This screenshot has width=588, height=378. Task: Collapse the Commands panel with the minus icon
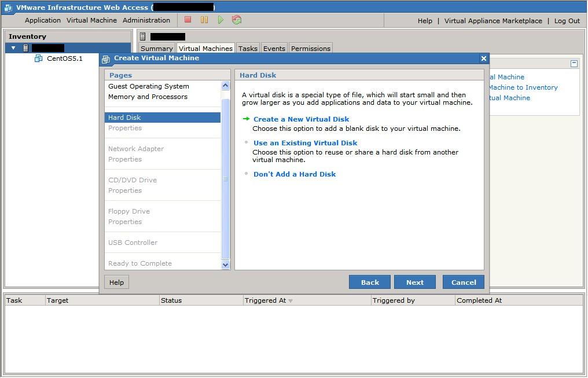pyautogui.click(x=574, y=64)
